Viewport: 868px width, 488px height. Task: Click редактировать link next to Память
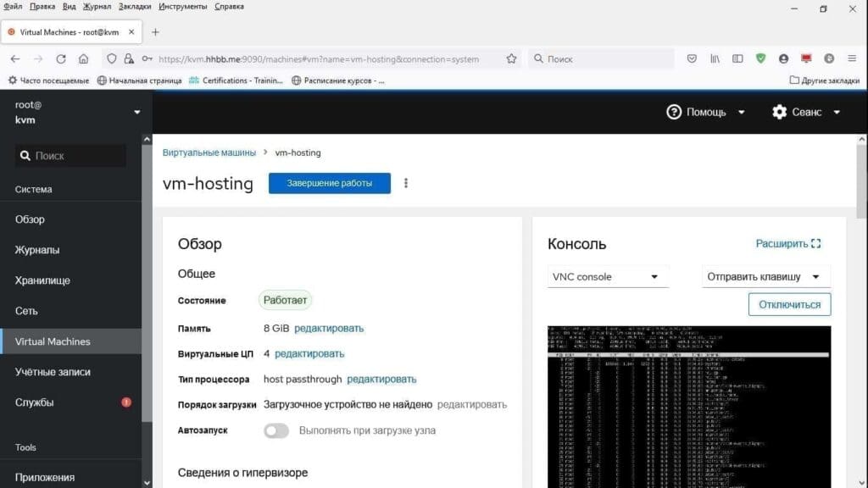tap(329, 329)
